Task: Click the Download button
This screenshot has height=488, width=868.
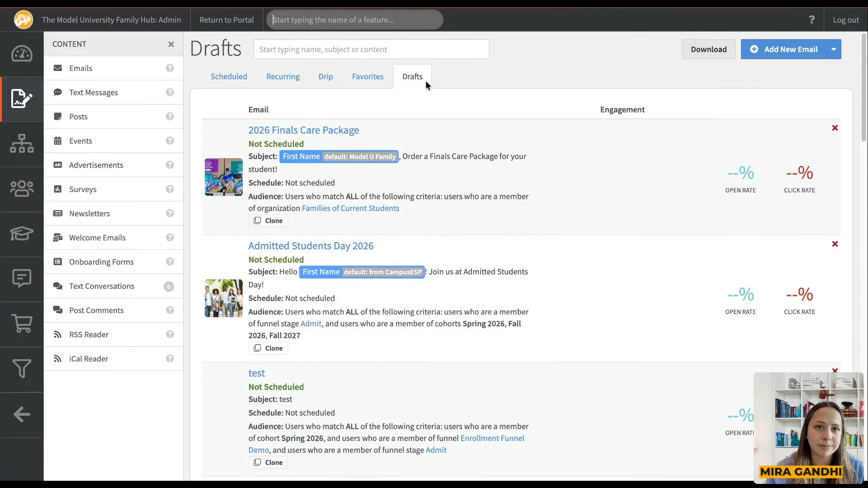Action: [x=708, y=49]
